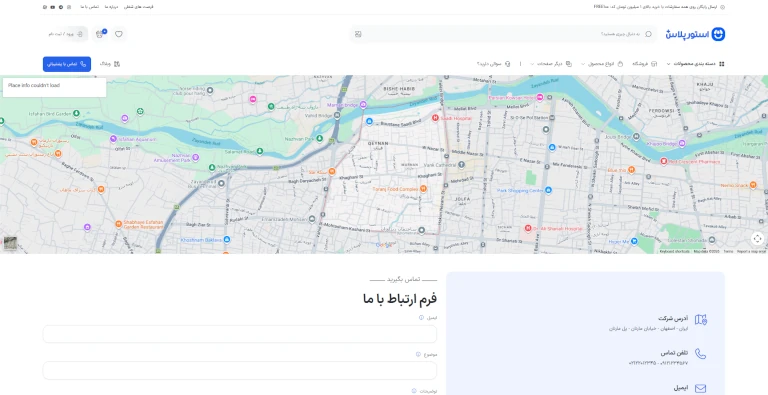
Task: Click the StorePlus smiley logo
Action: click(x=718, y=34)
